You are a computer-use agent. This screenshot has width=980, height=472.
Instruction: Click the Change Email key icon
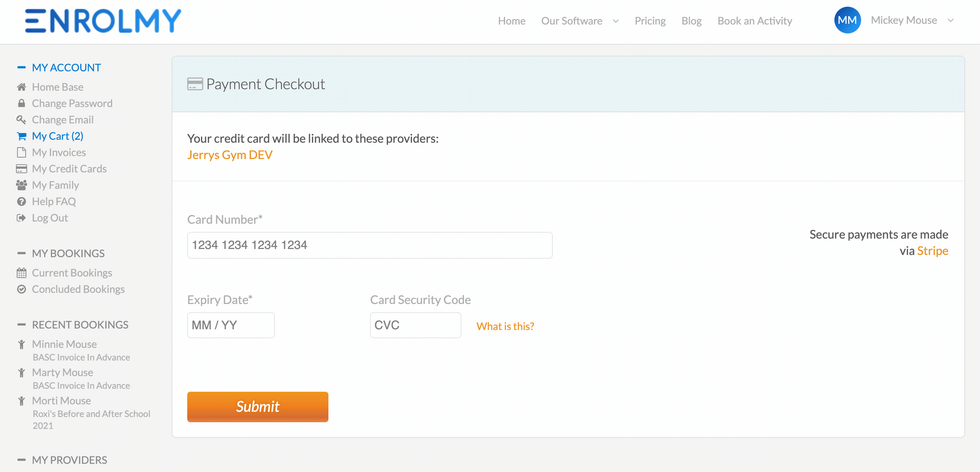pyautogui.click(x=21, y=120)
